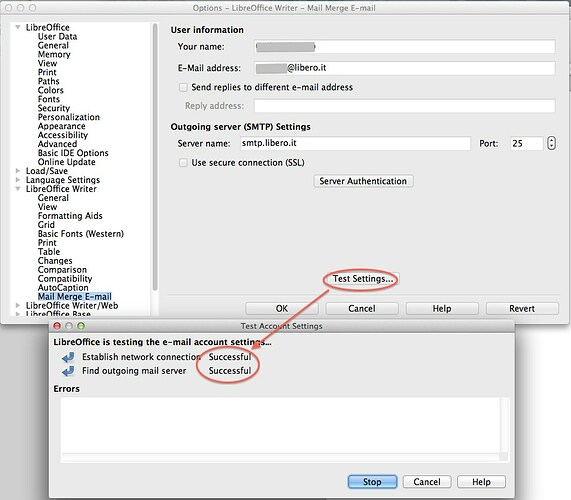Focus the E-Mail address field

(405, 68)
